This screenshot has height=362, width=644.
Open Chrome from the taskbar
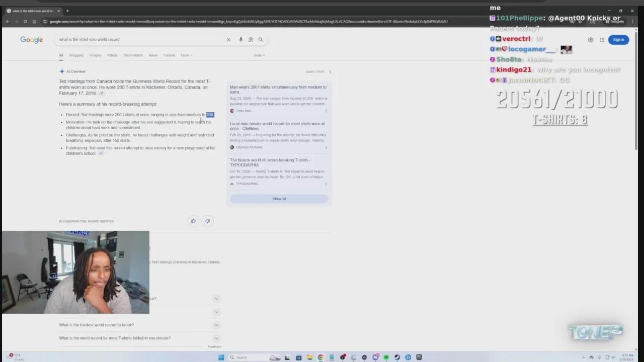(x=320, y=357)
